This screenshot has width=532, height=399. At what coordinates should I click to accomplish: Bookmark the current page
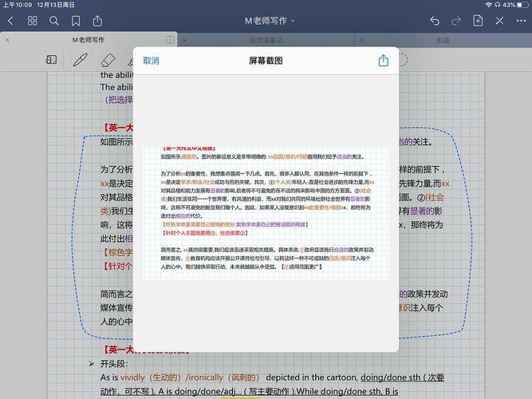pos(76,21)
